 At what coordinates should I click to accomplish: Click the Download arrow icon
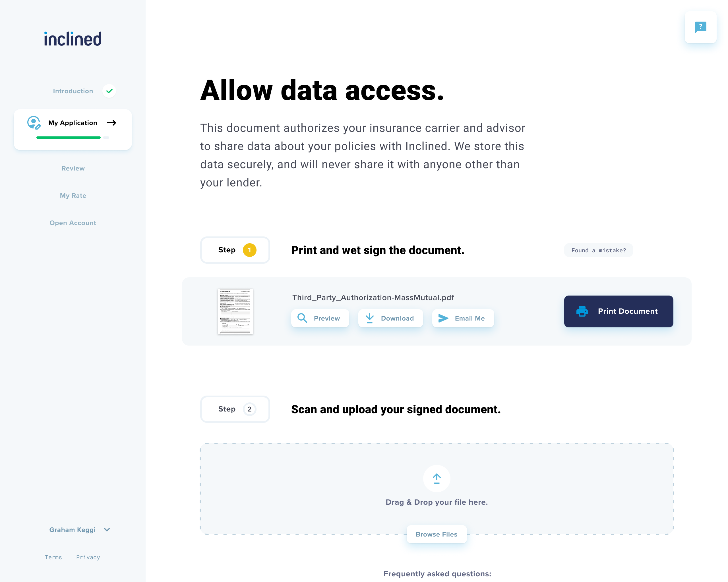(370, 318)
